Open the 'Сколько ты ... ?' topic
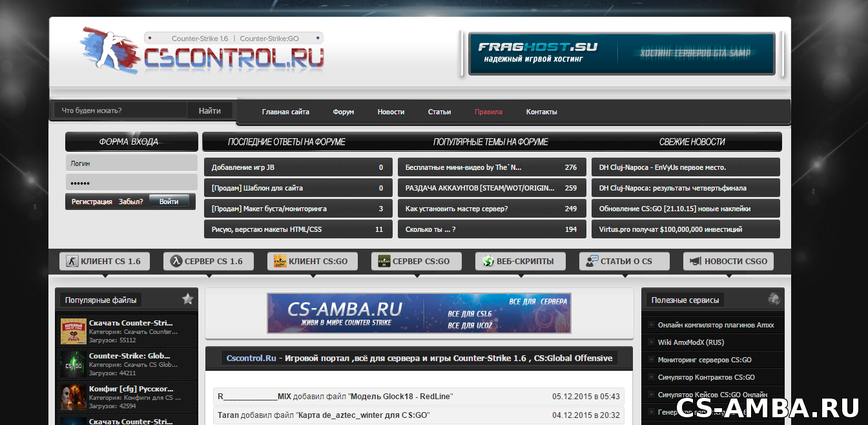Viewport: 868px width, 425px height. click(x=431, y=229)
